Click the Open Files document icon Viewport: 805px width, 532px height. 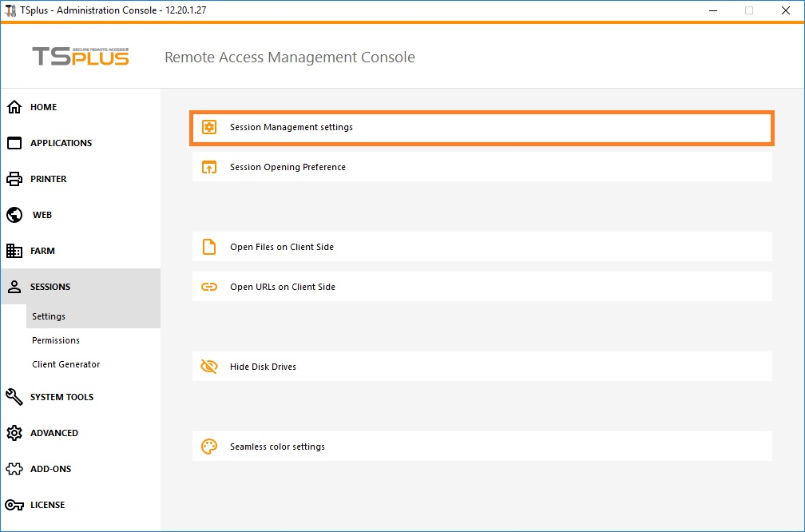pyautogui.click(x=209, y=247)
